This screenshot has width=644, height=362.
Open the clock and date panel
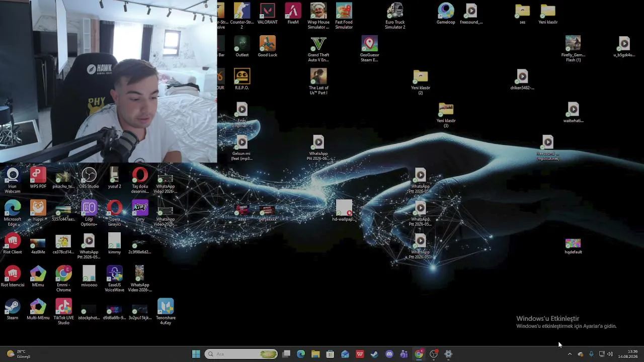tap(628, 354)
